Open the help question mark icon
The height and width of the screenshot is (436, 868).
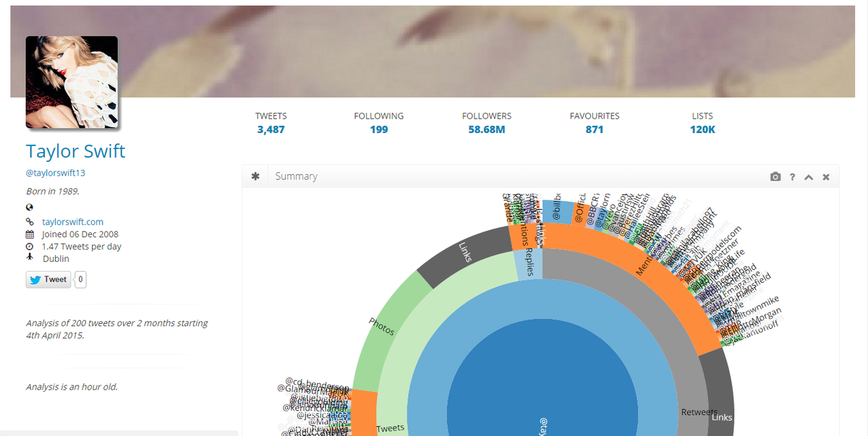[x=793, y=176]
